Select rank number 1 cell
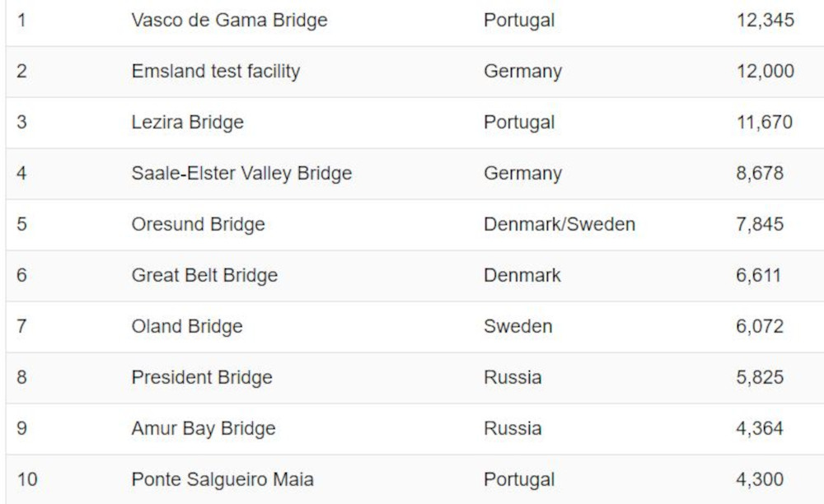 point(21,21)
